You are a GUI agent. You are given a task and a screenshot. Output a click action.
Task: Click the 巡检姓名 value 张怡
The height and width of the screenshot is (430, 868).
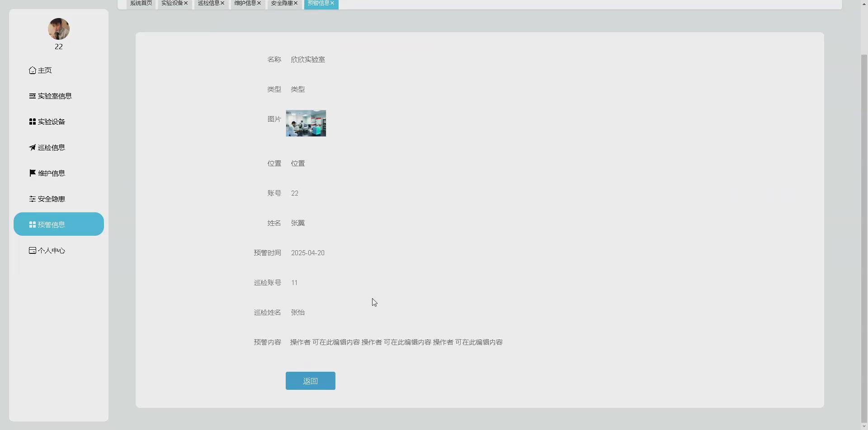[298, 313]
